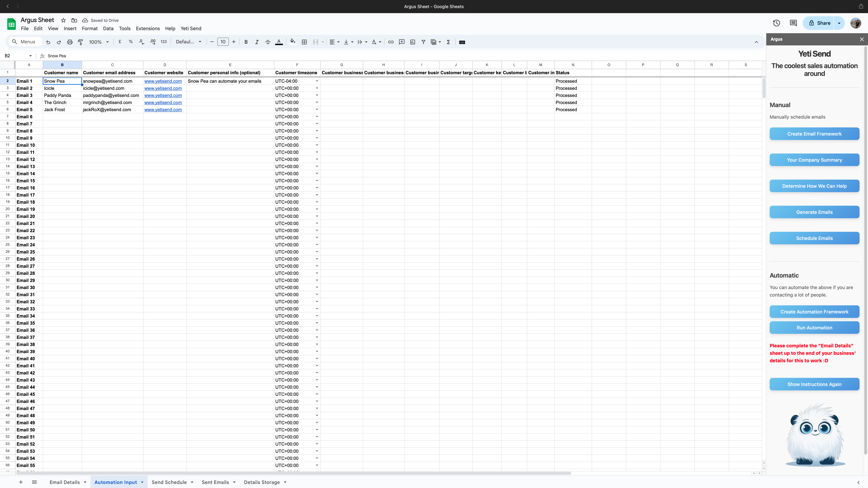Open timezone dropdown for Email 1 row

coord(317,81)
